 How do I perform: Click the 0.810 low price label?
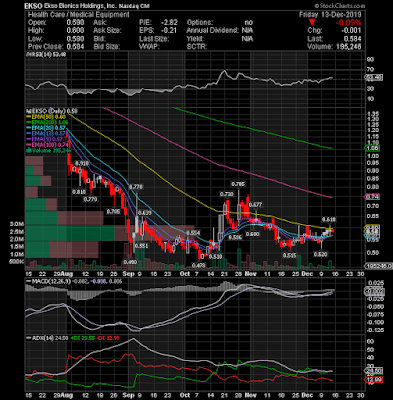click(x=79, y=192)
